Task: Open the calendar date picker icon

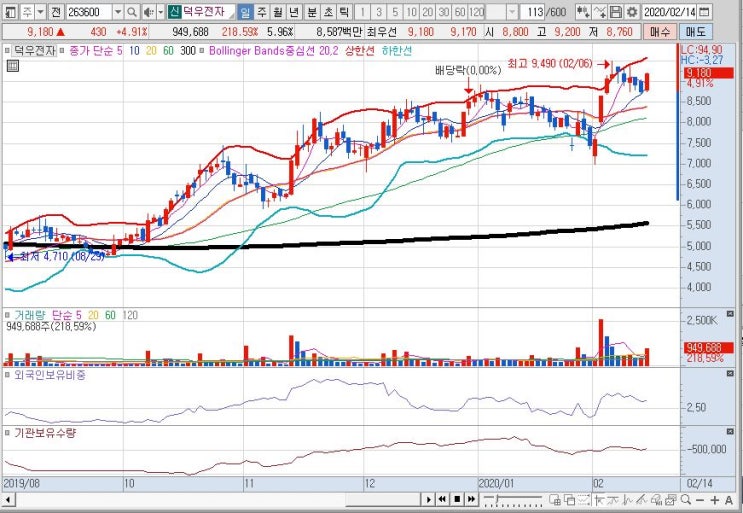Action: (x=705, y=11)
